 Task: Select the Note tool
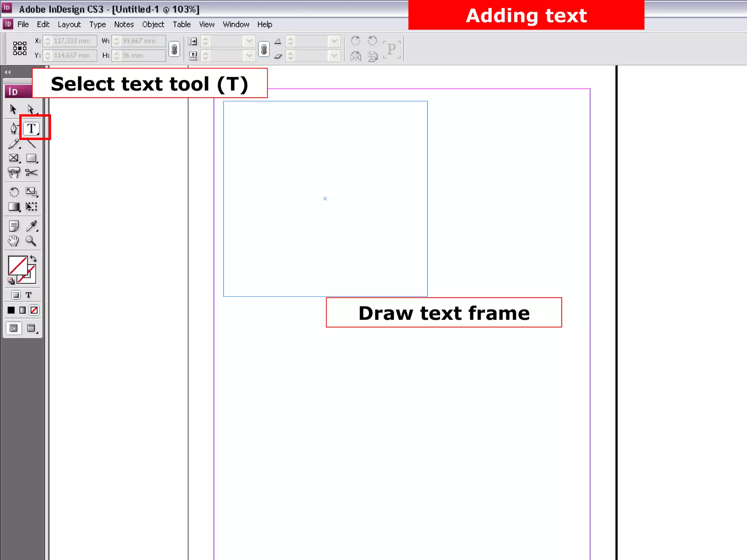pyautogui.click(x=14, y=226)
